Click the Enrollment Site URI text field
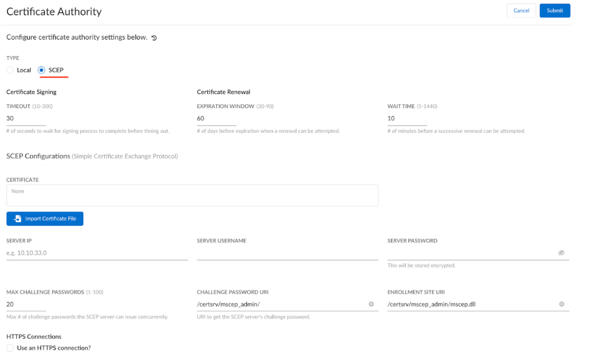 pyautogui.click(x=470, y=304)
